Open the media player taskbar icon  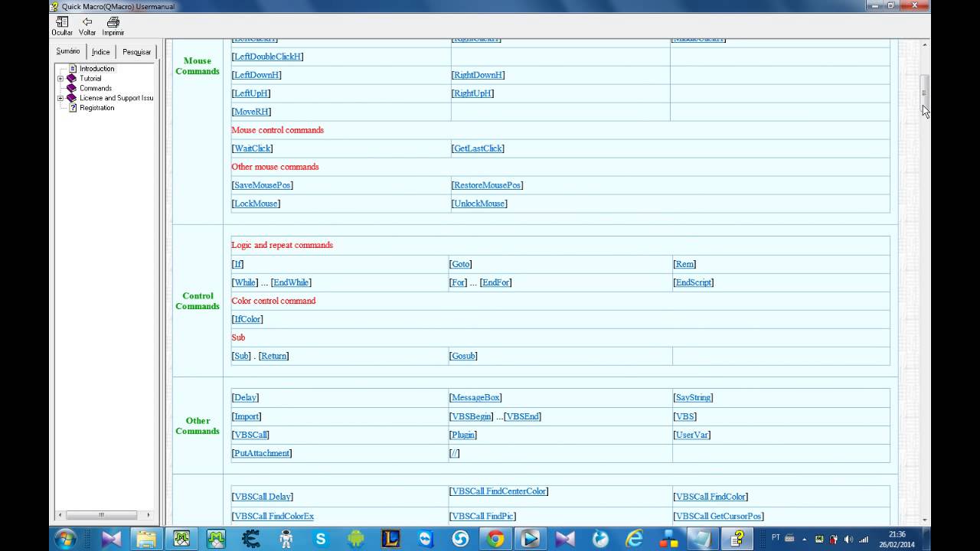click(x=531, y=539)
